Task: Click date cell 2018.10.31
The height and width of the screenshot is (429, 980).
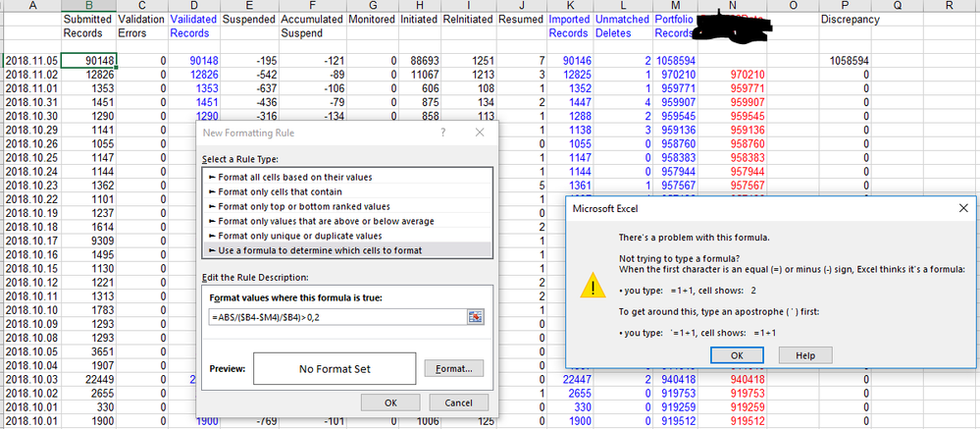Action: pyautogui.click(x=32, y=102)
